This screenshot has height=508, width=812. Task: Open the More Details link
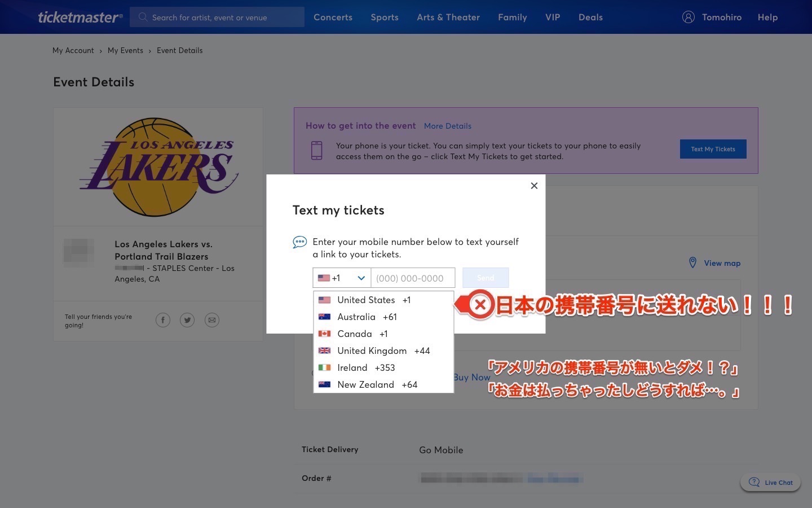pyautogui.click(x=448, y=126)
